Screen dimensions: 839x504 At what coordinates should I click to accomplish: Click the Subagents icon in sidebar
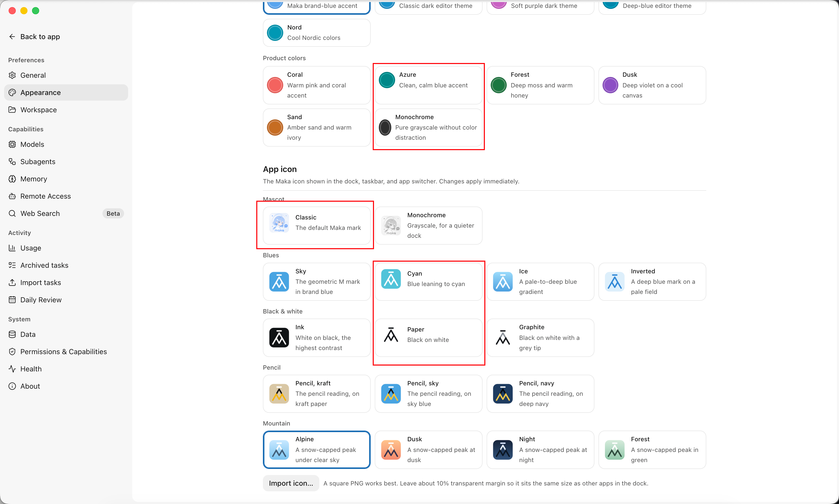click(x=12, y=162)
